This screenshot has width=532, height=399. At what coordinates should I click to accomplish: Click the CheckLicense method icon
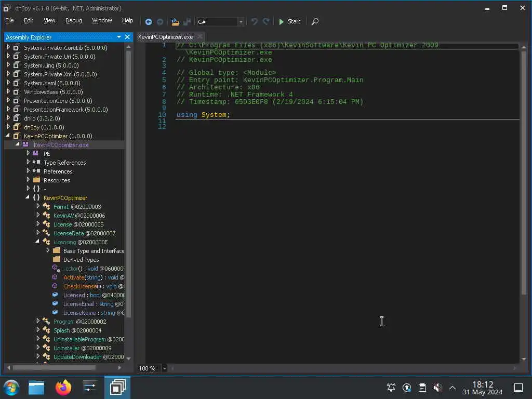pos(55,286)
